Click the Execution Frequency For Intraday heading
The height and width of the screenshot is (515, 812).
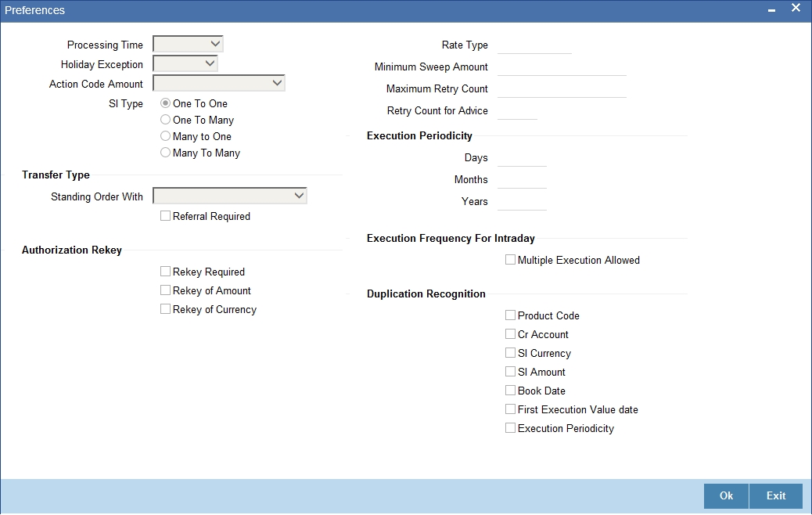[x=451, y=239]
